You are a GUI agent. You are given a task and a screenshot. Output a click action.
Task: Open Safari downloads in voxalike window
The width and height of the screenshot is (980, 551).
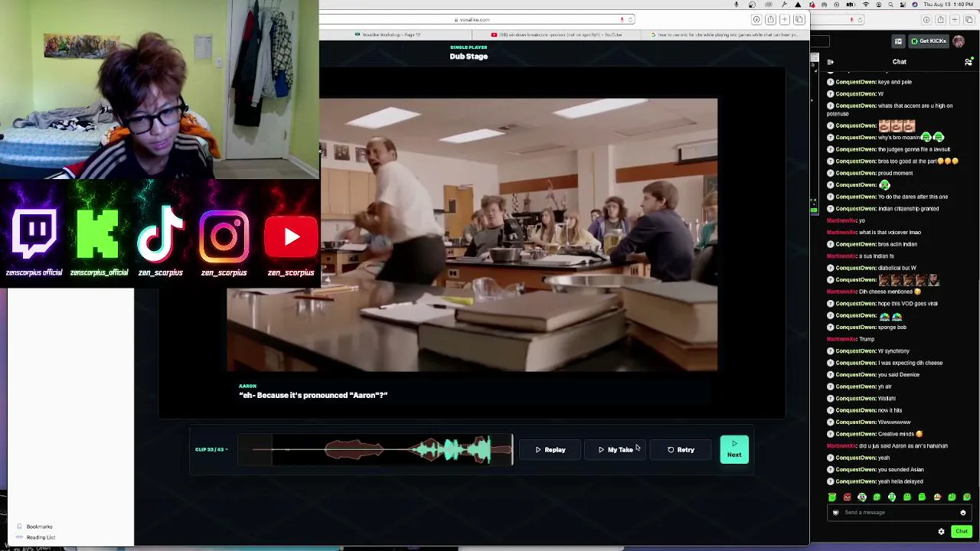756,20
